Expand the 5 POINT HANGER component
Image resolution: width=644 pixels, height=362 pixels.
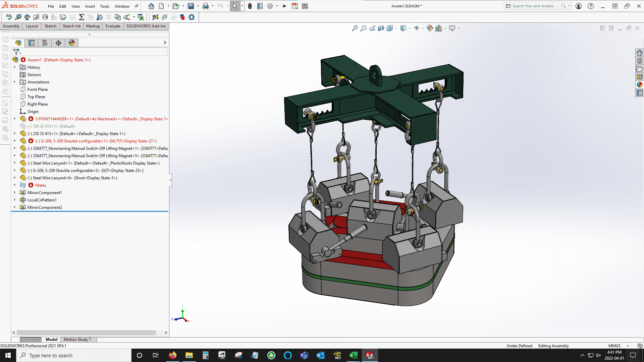(14, 119)
